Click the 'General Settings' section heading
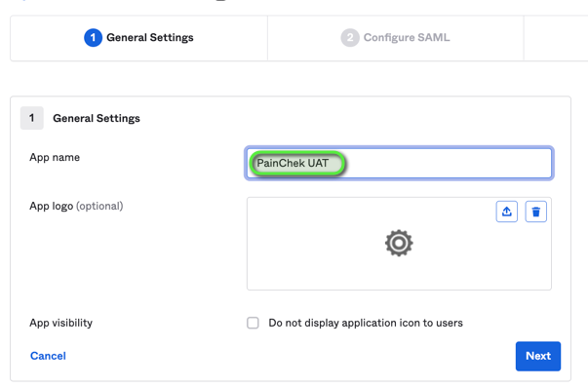 coord(97,119)
